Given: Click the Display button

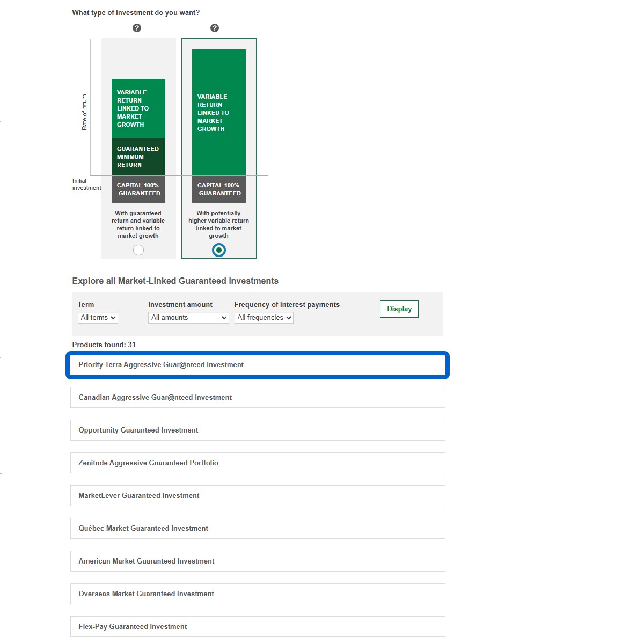Looking at the screenshot, I should click(x=399, y=309).
